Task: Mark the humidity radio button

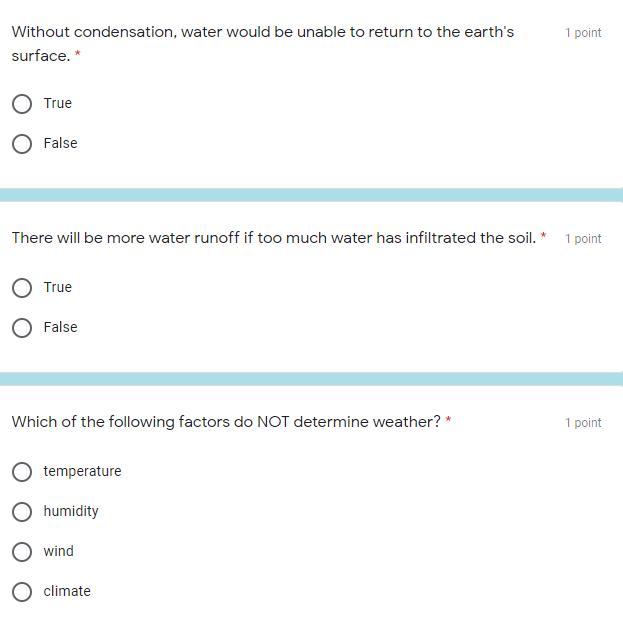Action: [22, 511]
